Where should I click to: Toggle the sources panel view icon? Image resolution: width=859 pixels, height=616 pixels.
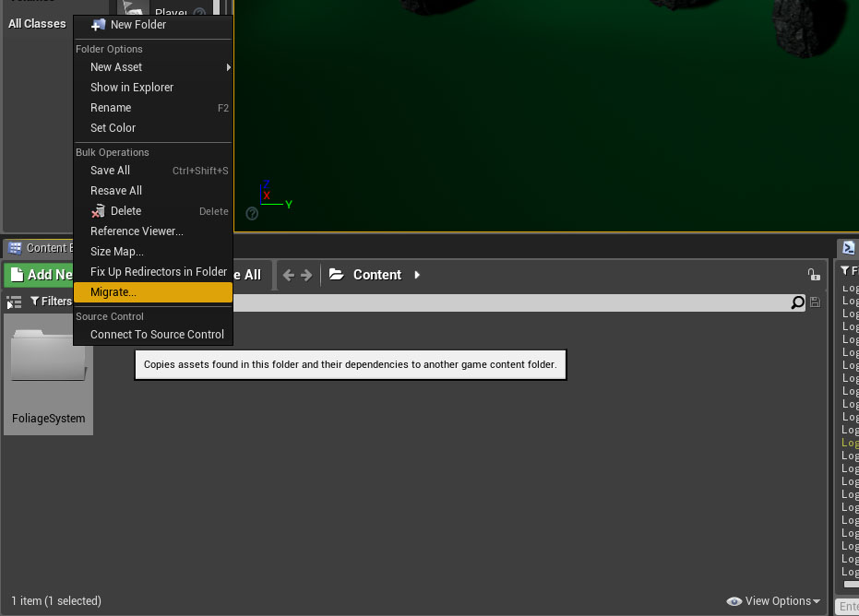[x=14, y=302]
